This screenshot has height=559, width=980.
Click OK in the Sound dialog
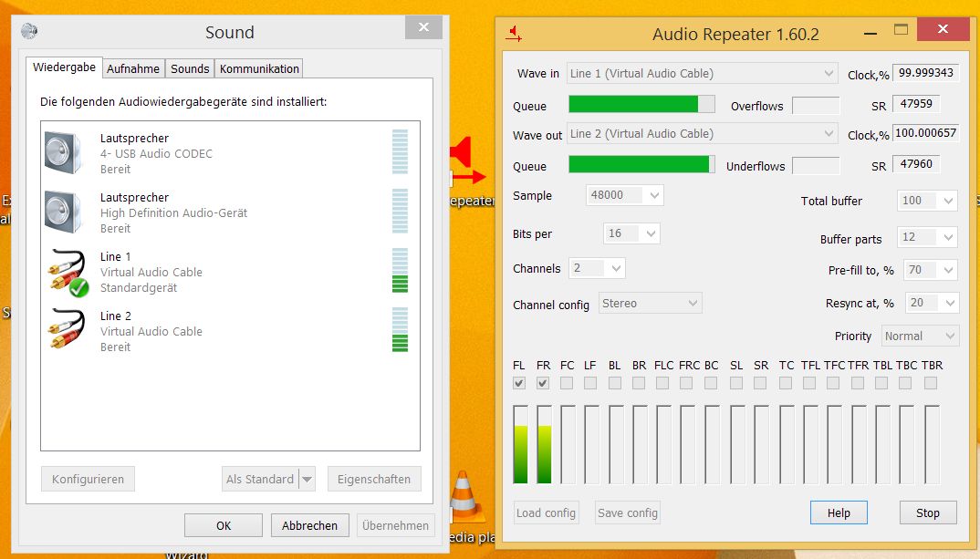[x=224, y=525]
